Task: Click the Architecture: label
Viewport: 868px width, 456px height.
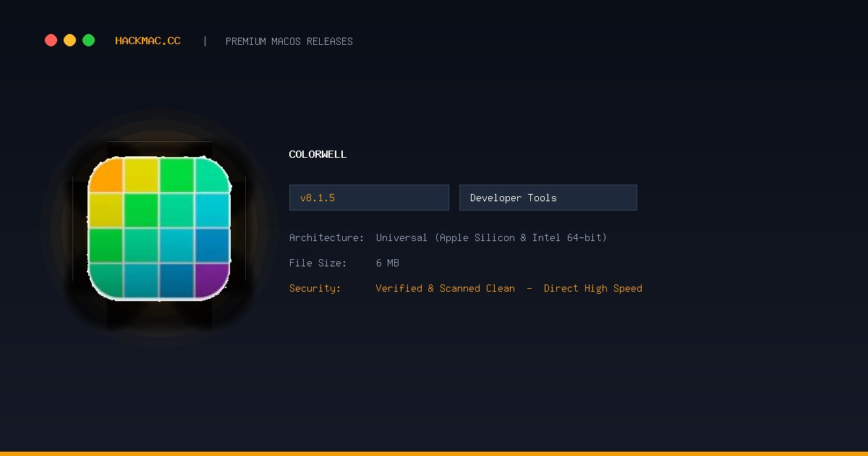Action: pos(327,237)
